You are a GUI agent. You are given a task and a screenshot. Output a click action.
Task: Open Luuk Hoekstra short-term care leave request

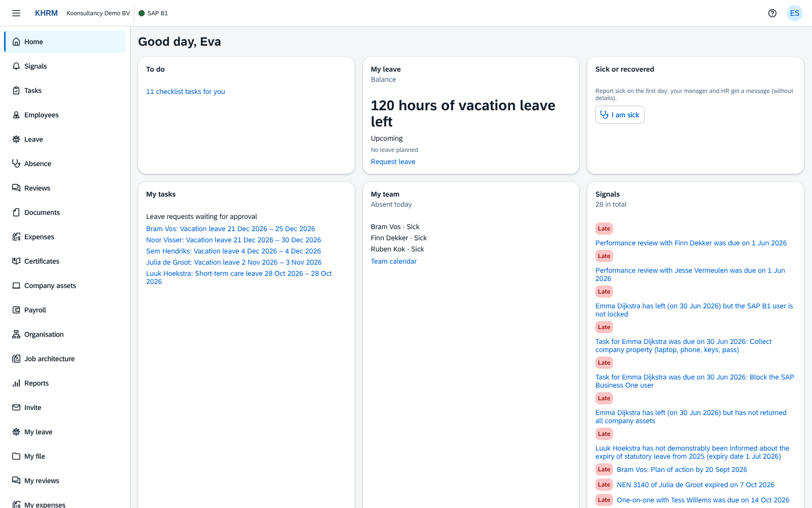click(239, 277)
